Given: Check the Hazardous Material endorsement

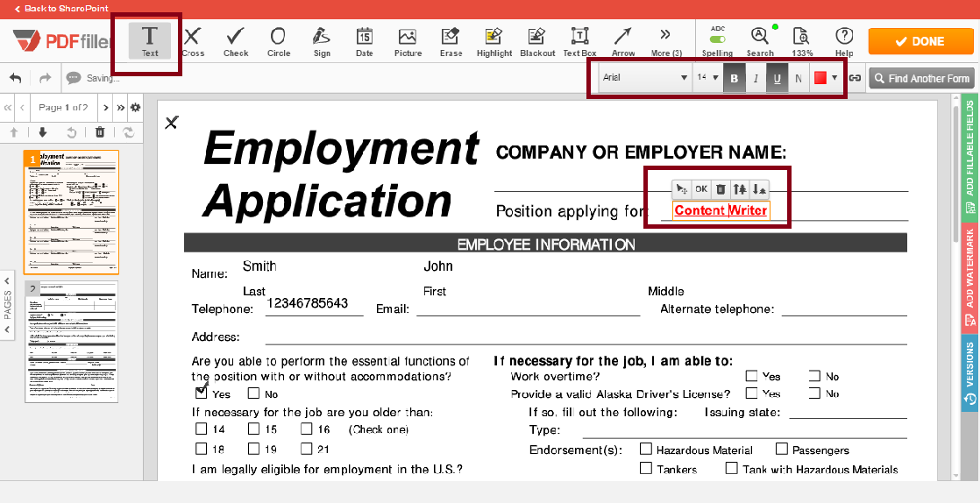Looking at the screenshot, I should 646,450.
